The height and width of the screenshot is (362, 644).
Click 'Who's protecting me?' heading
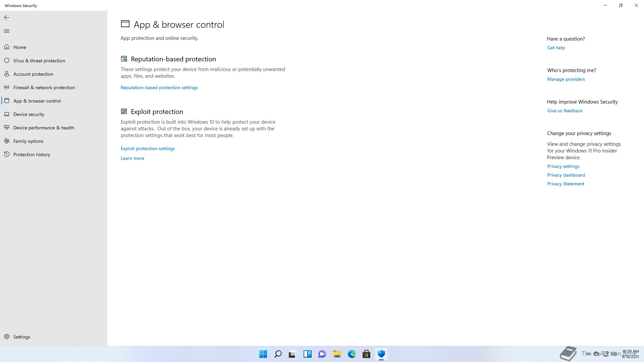[x=572, y=70]
